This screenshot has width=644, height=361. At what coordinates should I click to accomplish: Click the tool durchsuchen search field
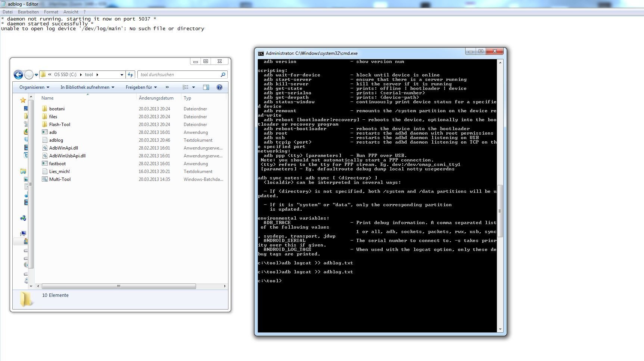183,75
